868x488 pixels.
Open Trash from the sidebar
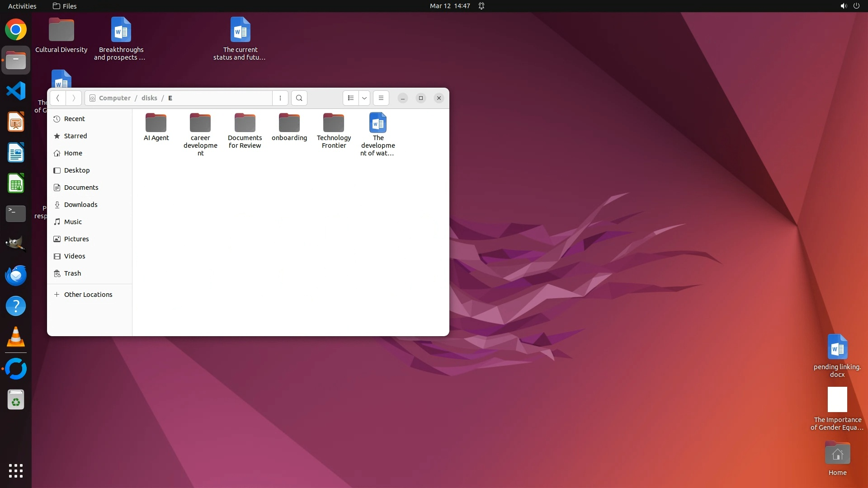(72, 273)
